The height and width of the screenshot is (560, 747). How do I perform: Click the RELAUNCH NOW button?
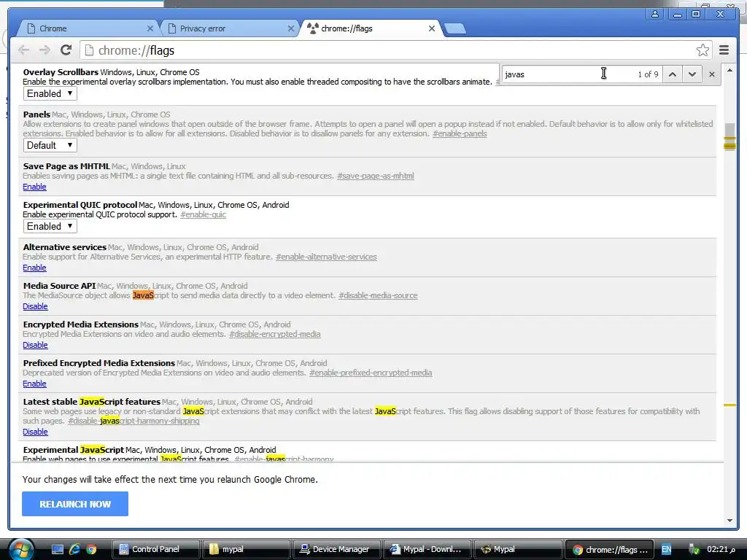[x=75, y=504]
